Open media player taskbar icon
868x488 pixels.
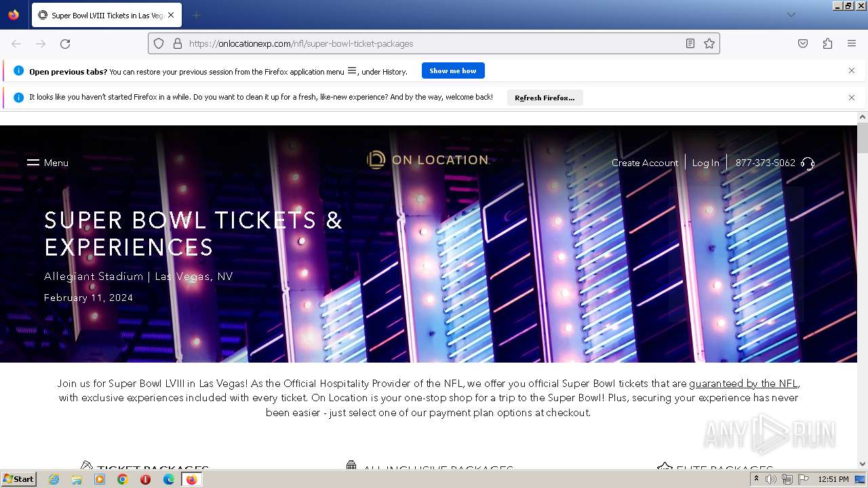click(x=100, y=479)
